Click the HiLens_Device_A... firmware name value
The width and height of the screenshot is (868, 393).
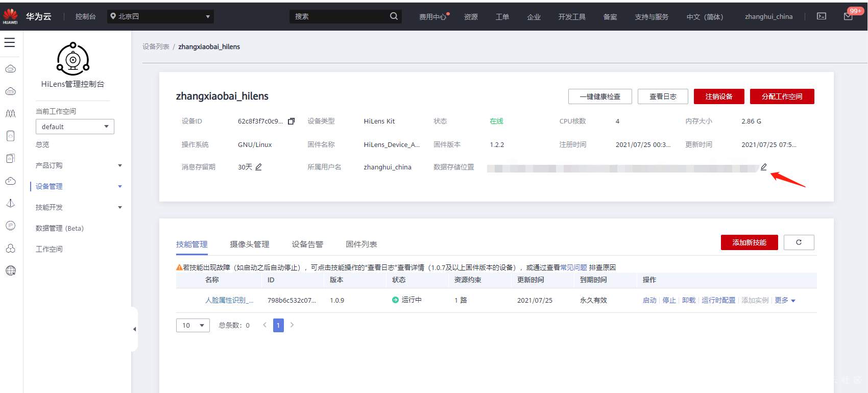coord(392,145)
